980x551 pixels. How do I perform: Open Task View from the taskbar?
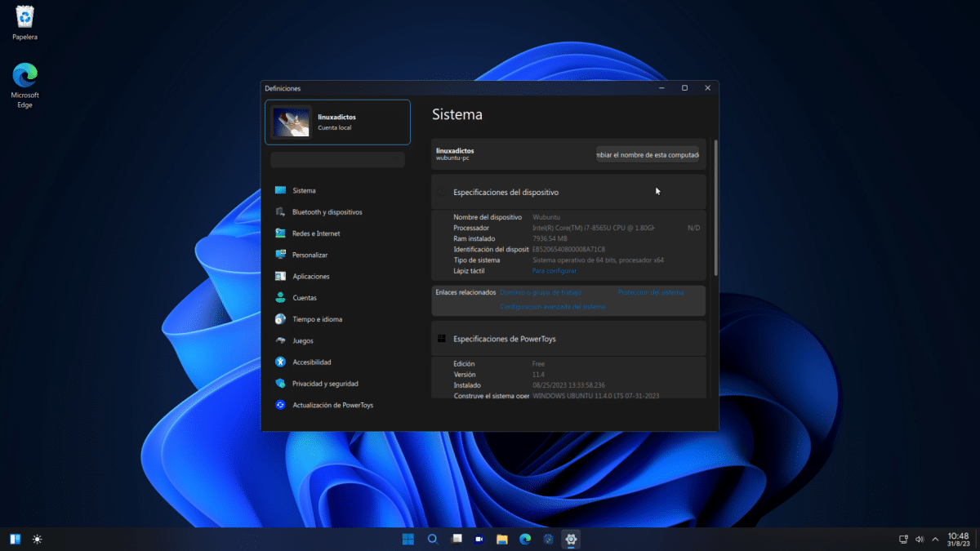click(x=457, y=539)
